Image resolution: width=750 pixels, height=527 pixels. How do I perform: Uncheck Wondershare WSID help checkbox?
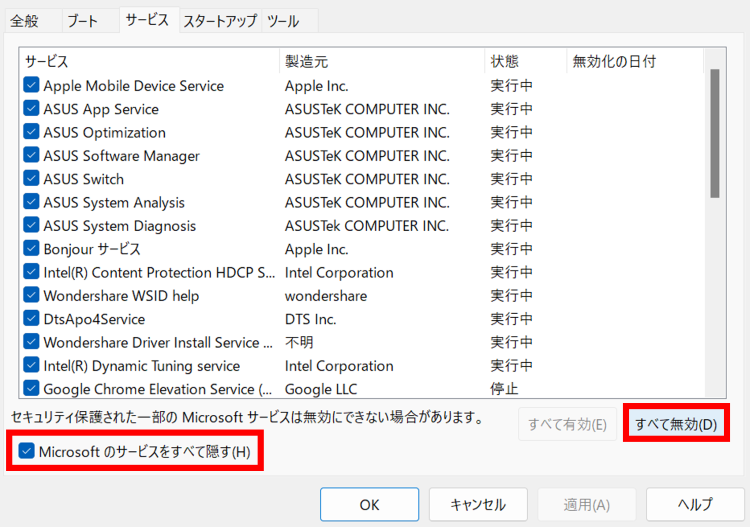[x=31, y=295]
